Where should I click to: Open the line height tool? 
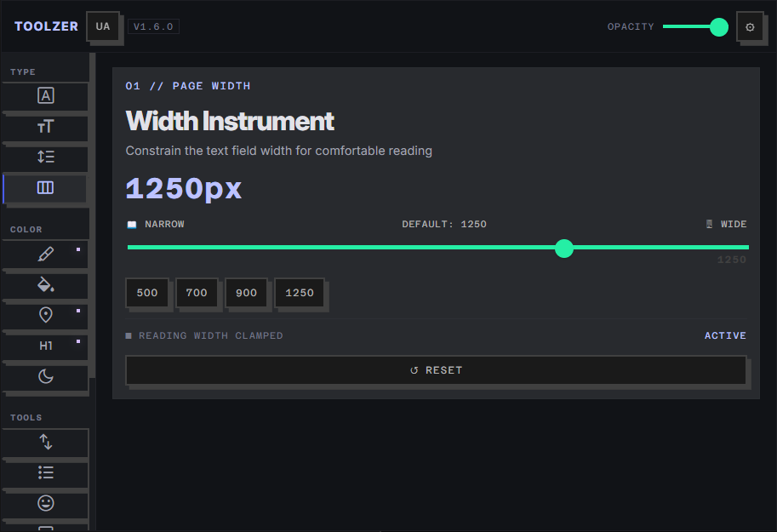coord(45,157)
